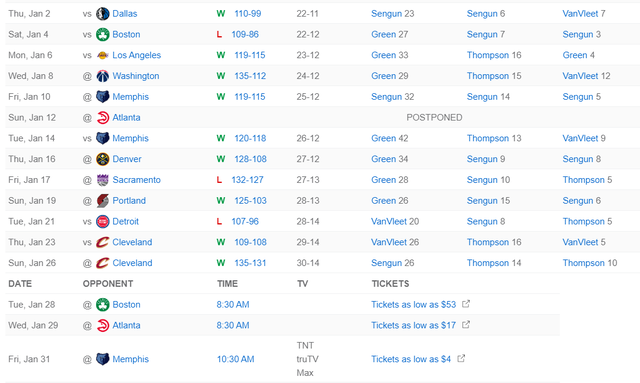
Task: Click Celtics logo on Jan 28 row
Action: (x=102, y=305)
